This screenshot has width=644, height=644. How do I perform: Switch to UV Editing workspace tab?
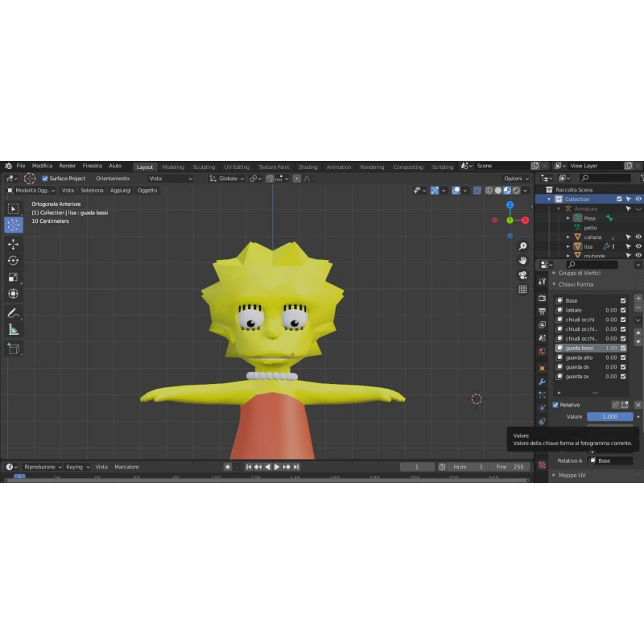click(237, 167)
